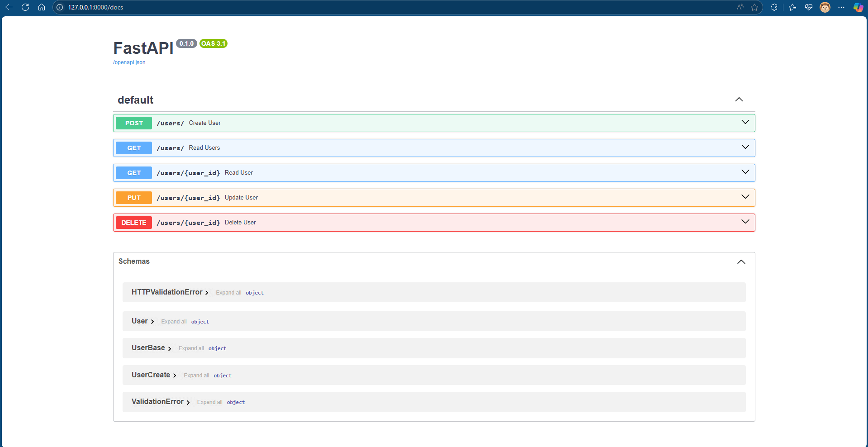Click the 'Read User' summary text
The width and height of the screenshot is (868, 447).
239,173
